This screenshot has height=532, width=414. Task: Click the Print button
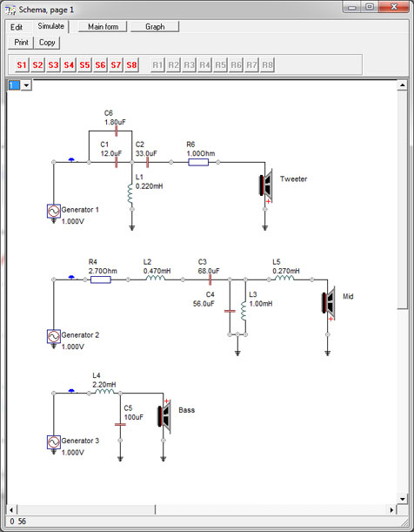click(x=21, y=43)
